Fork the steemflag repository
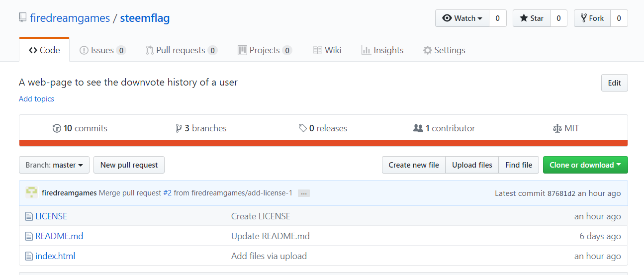Image resolution: width=644 pixels, height=275 pixels. (592, 18)
